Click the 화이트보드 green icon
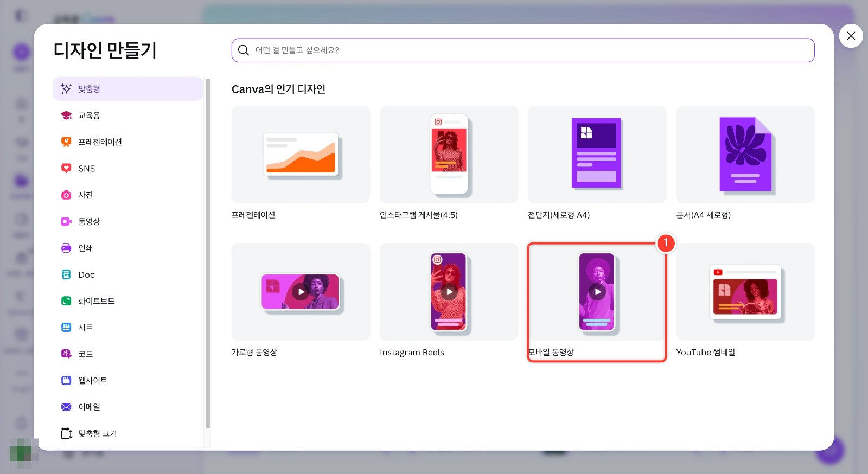Viewport: 868px width, 474px height. click(66, 300)
